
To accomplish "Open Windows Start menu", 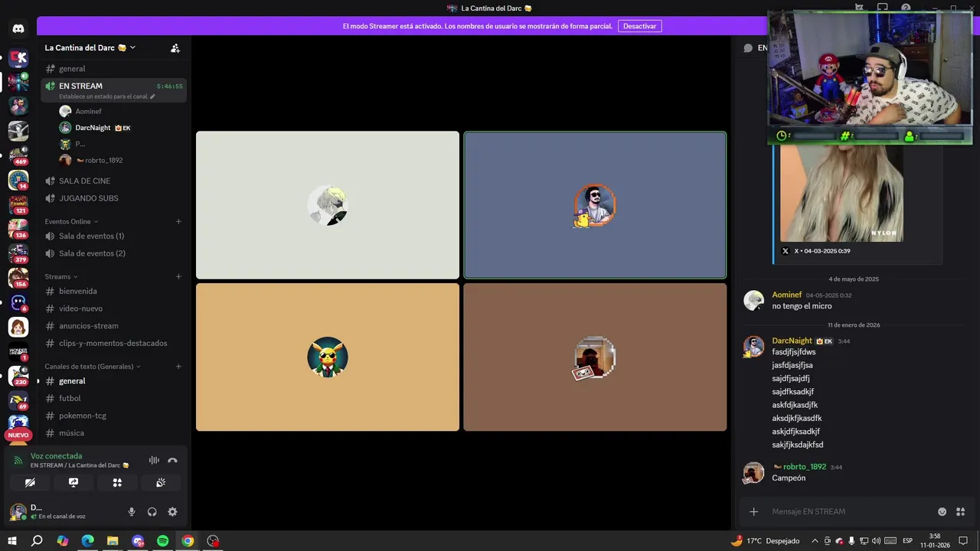I will (x=12, y=541).
